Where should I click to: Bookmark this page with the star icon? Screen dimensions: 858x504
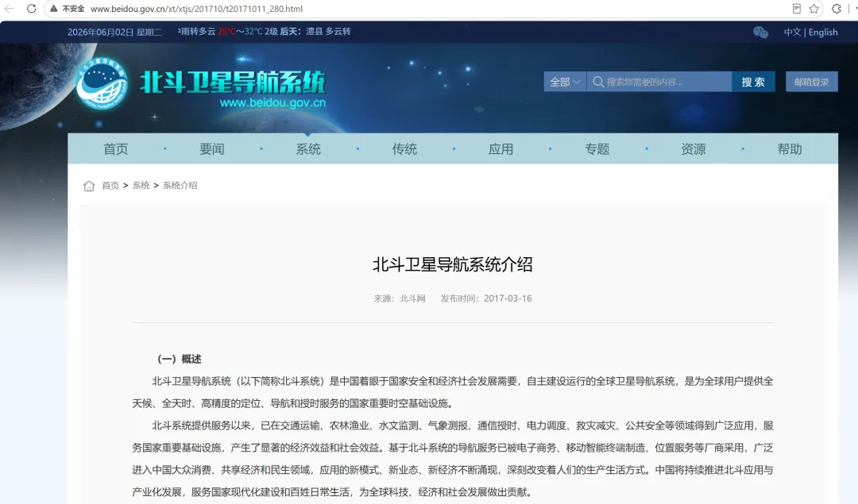[x=814, y=9]
